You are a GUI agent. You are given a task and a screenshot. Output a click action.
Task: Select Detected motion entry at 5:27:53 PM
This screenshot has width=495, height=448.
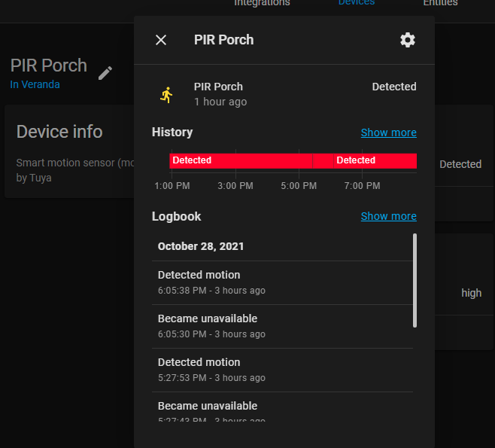282,370
